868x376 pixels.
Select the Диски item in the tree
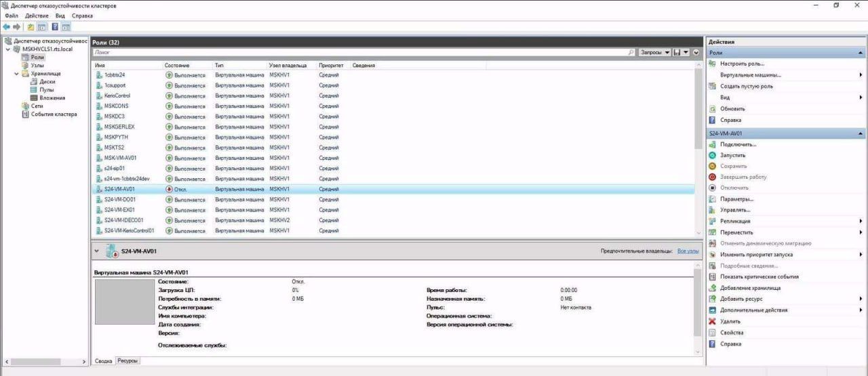point(47,81)
